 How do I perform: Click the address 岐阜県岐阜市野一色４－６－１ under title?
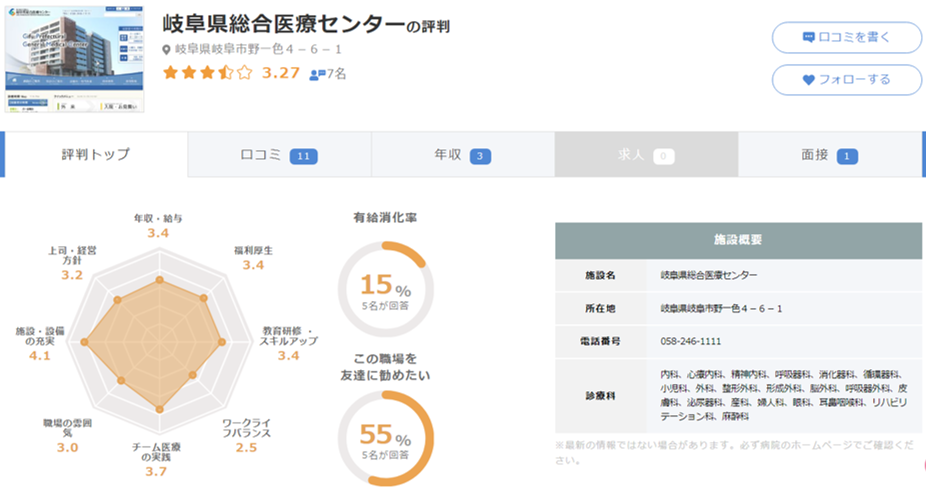(258, 50)
